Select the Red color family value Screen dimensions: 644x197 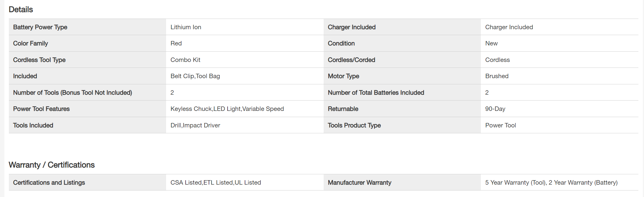click(x=176, y=43)
